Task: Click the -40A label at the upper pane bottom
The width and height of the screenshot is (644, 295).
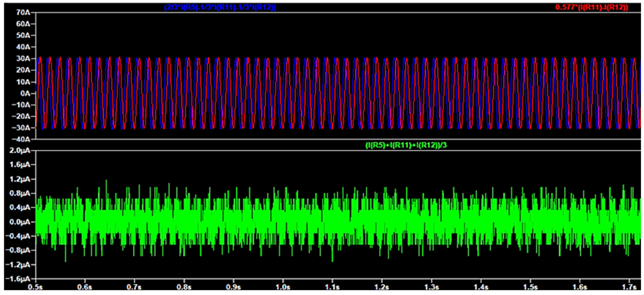Action: tap(21, 139)
